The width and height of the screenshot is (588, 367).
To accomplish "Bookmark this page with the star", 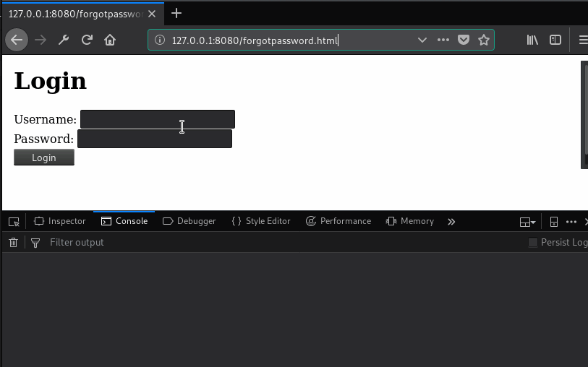I will (484, 40).
